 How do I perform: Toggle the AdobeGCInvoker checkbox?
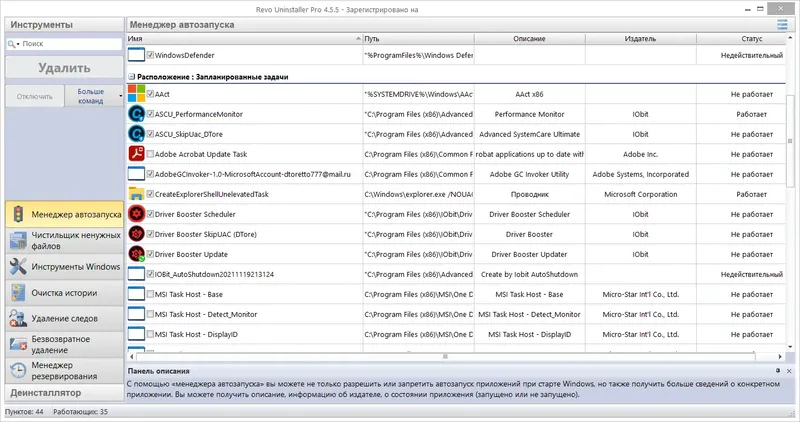pyautogui.click(x=150, y=173)
